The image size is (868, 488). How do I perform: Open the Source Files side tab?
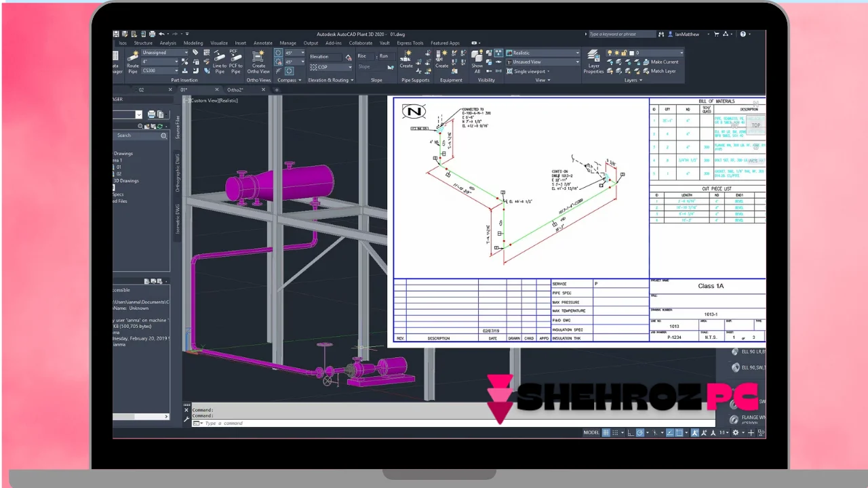tap(178, 129)
